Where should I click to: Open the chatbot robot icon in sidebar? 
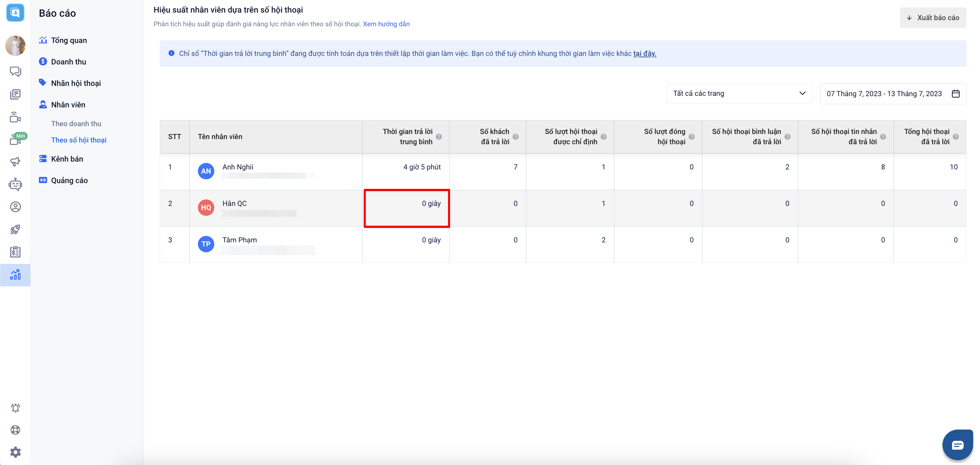[15, 184]
